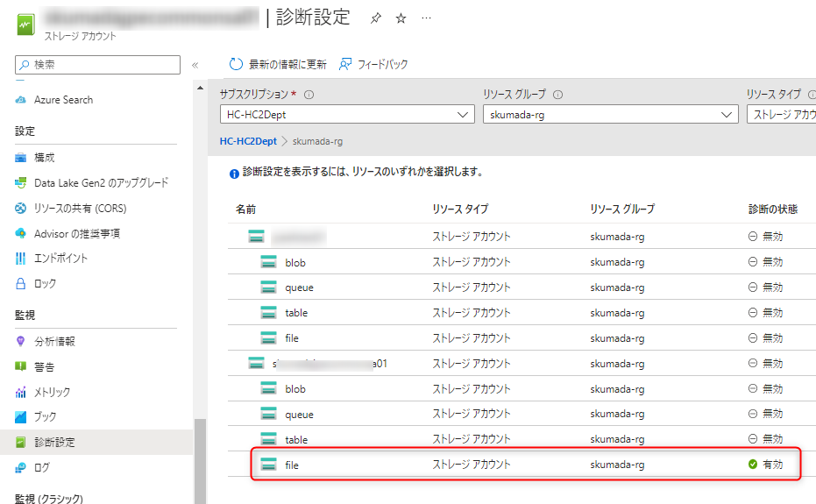Click the ロック padlock icon
This screenshot has width=816, height=504.
20,284
